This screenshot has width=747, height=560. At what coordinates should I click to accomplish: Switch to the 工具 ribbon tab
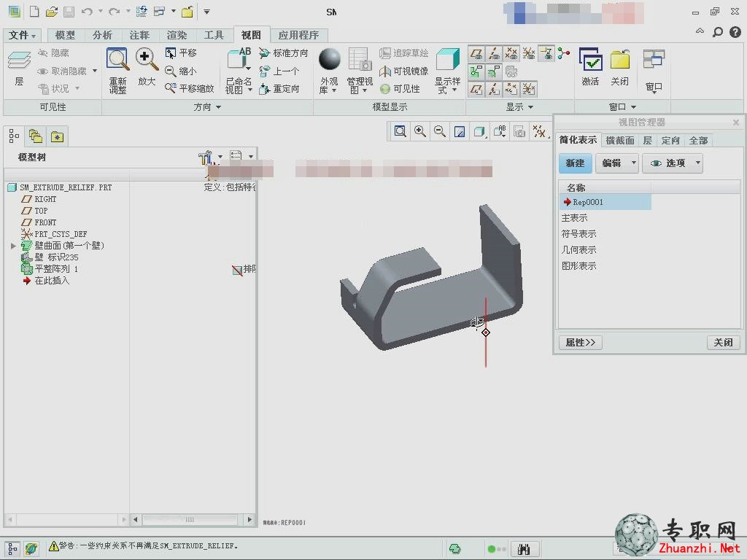[214, 35]
